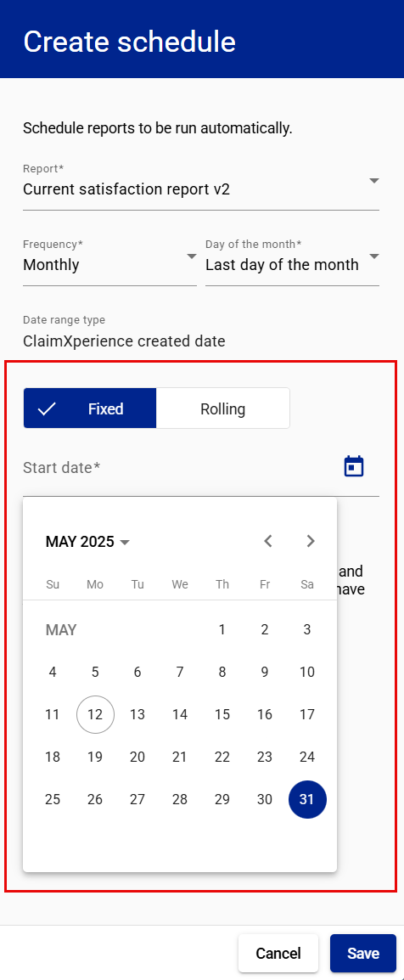
Task: Select May 20 in the date picker
Action: (x=137, y=757)
